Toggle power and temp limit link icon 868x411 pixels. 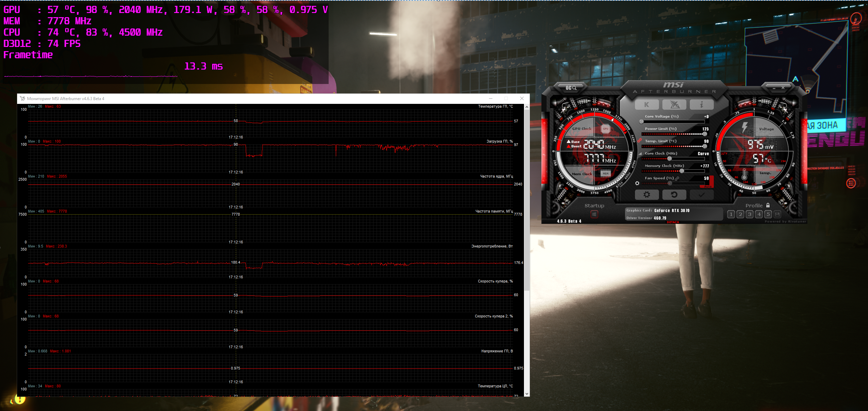click(x=639, y=141)
